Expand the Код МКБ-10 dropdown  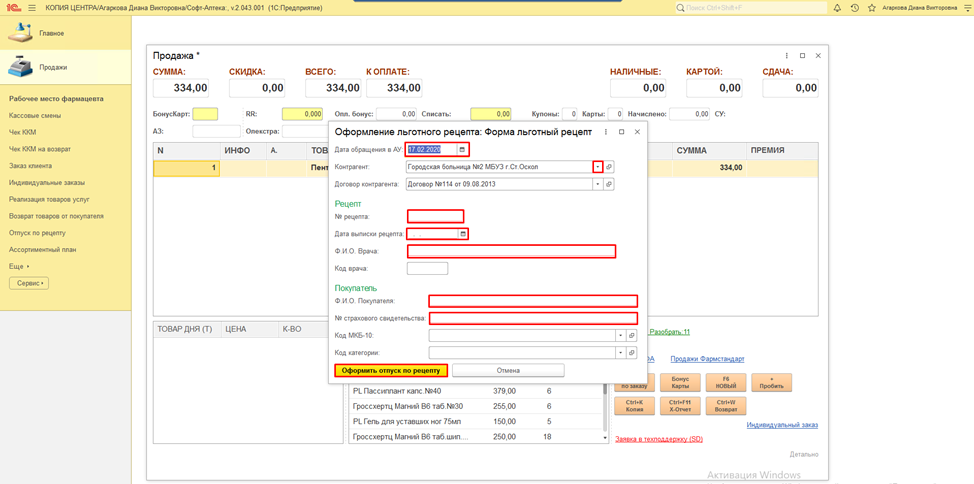(620, 336)
